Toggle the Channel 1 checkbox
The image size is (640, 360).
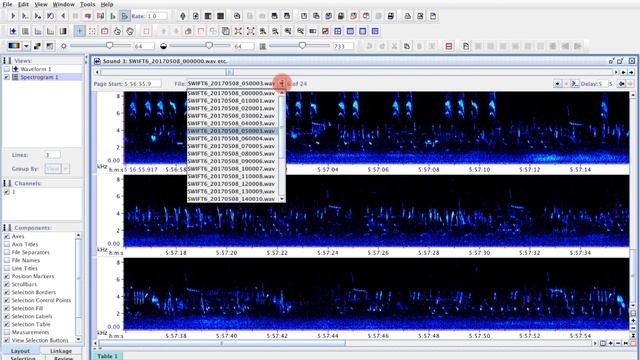click(x=7, y=191)
